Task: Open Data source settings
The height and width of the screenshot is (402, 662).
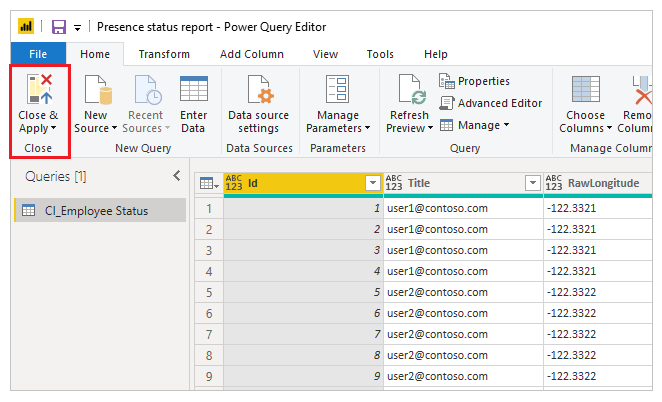Action: click(258, 104)
